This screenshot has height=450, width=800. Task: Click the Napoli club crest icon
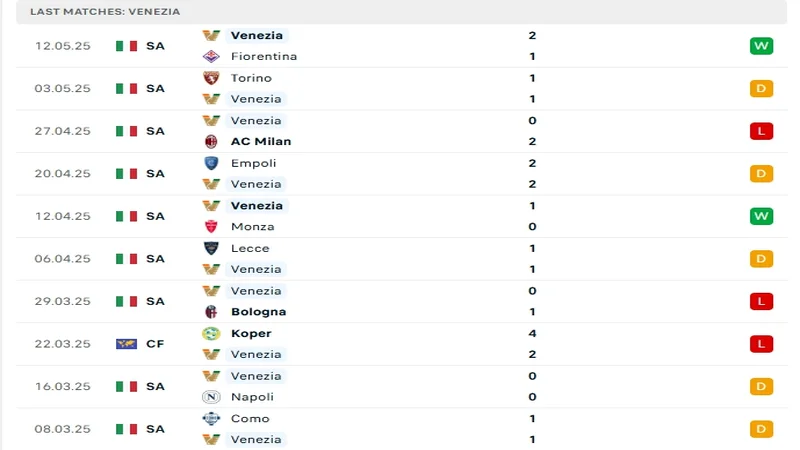tap(211, 396)
